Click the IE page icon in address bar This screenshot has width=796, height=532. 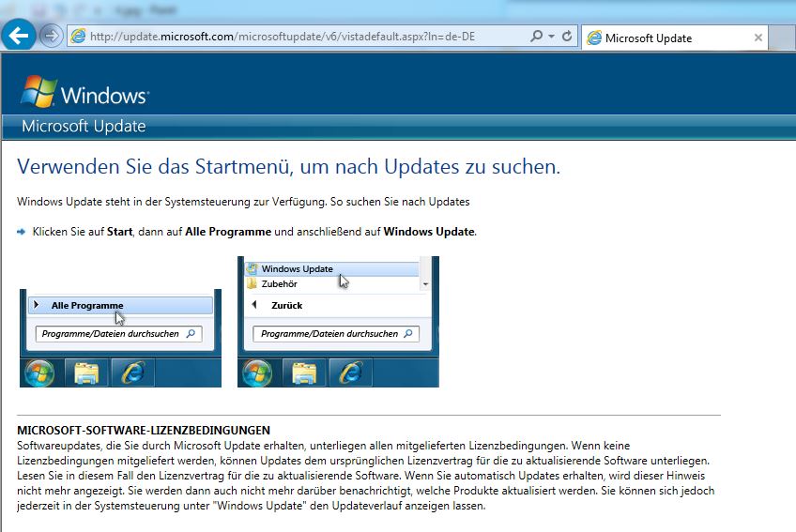78,36
